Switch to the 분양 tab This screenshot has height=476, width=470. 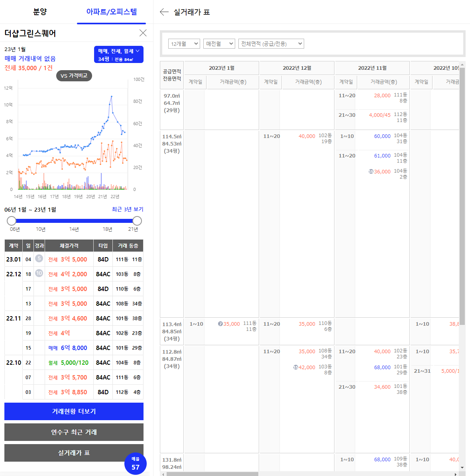pos(39,12)
